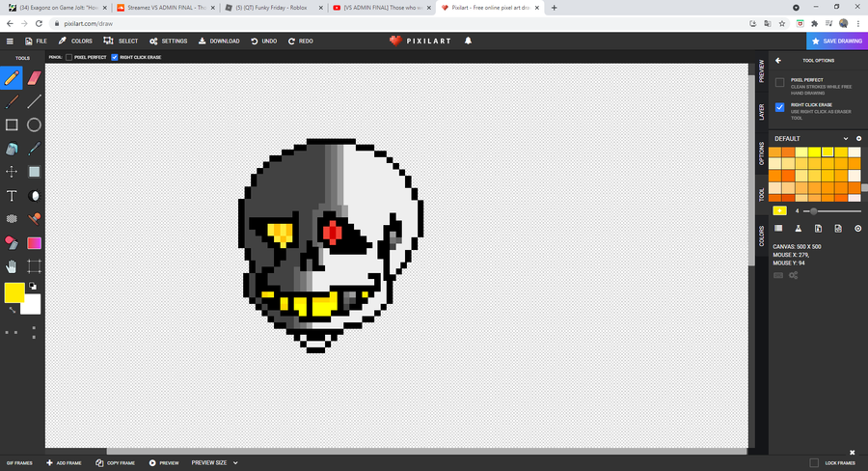Switch to the COLORS side tab

(x=761, y=236)
